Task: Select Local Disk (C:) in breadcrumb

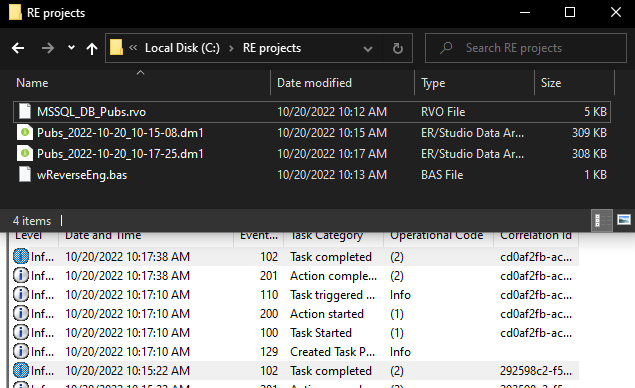Action: tap(182, 48)
